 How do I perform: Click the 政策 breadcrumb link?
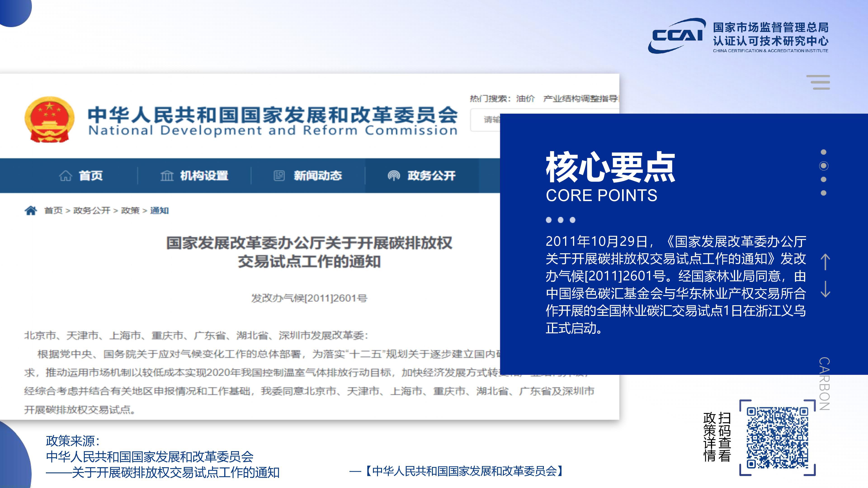(x=130, y=211)
